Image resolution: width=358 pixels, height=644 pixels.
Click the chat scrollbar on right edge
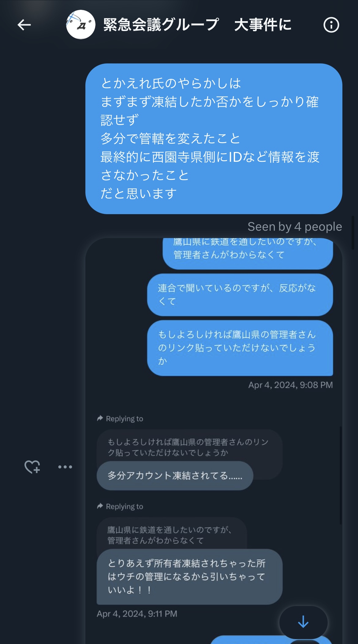point(353,232)
